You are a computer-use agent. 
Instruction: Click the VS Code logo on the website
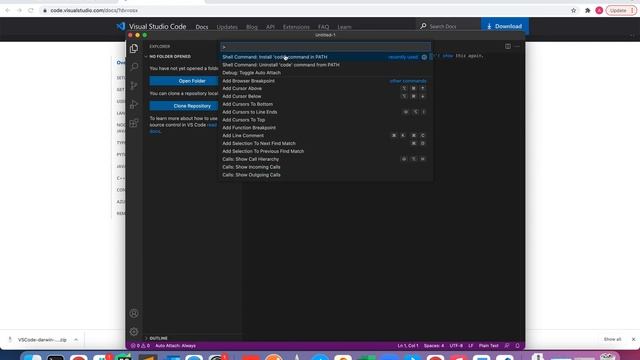tap(121, 26)
